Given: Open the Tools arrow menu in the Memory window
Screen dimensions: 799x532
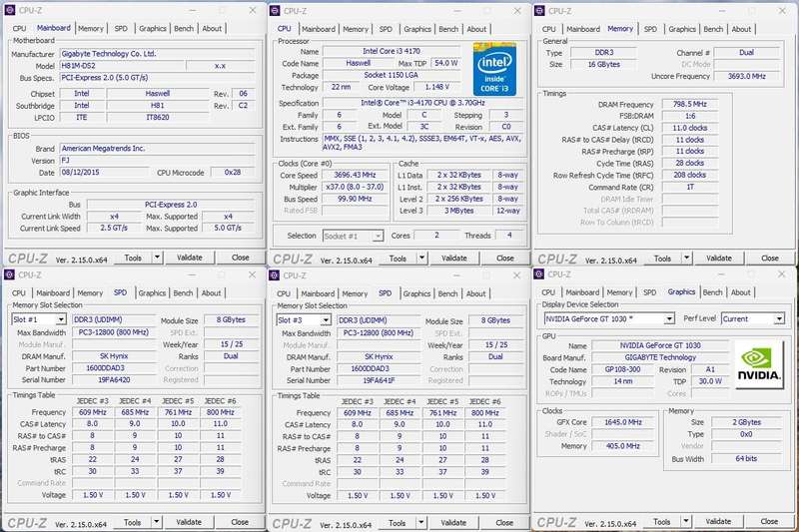Looking at the screenshot, I should click(x=686, y=259).
